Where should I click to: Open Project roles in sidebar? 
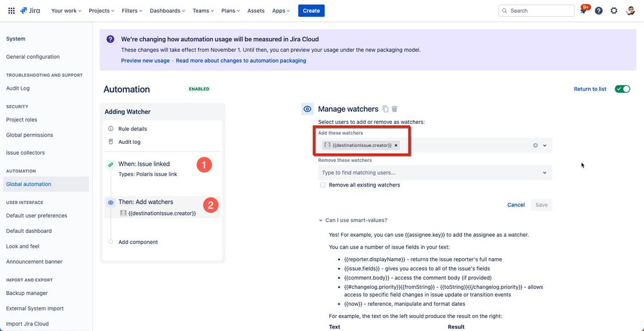tap(21, 119)
